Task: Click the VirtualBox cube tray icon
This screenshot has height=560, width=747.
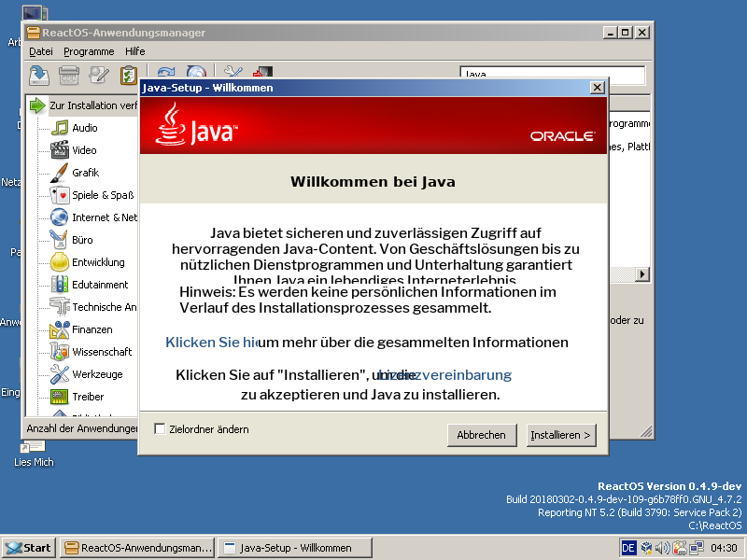Action: point(646,548)
